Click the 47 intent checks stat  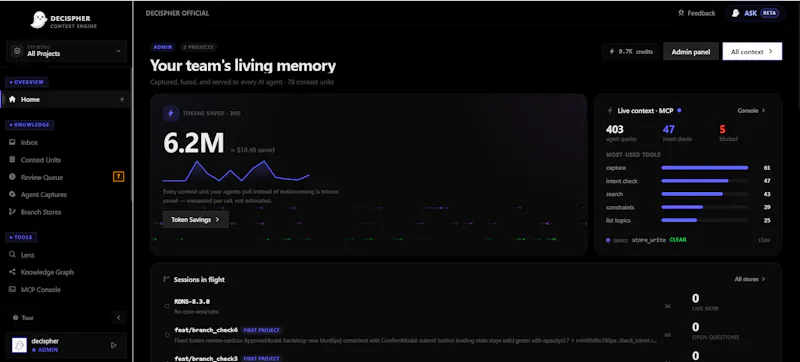(x=677, y=133)
